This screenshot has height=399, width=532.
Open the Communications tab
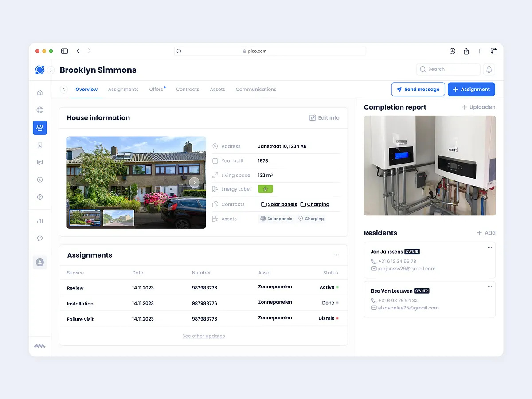click(256, 89)
